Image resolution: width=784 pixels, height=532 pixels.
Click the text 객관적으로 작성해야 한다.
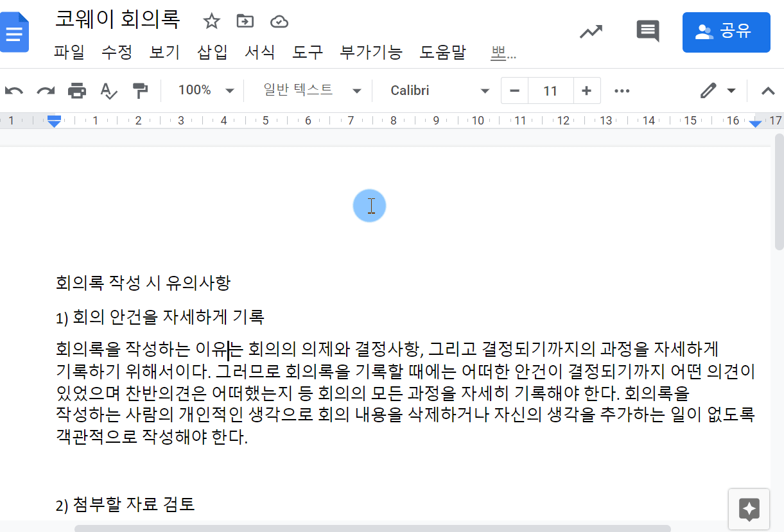pos(152,438)
